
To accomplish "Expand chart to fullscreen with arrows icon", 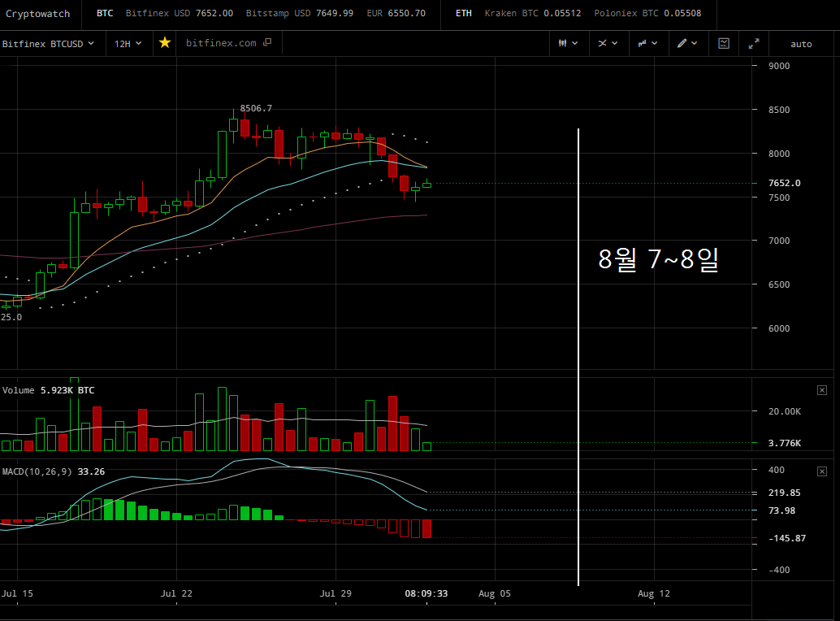I will pos(754,43).
